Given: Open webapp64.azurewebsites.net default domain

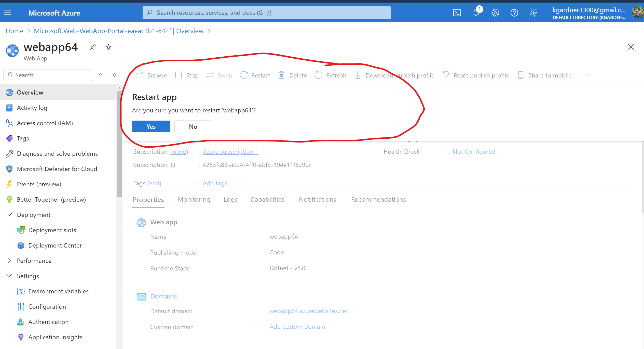Looking at the screenshot, I should coord(309,311).
